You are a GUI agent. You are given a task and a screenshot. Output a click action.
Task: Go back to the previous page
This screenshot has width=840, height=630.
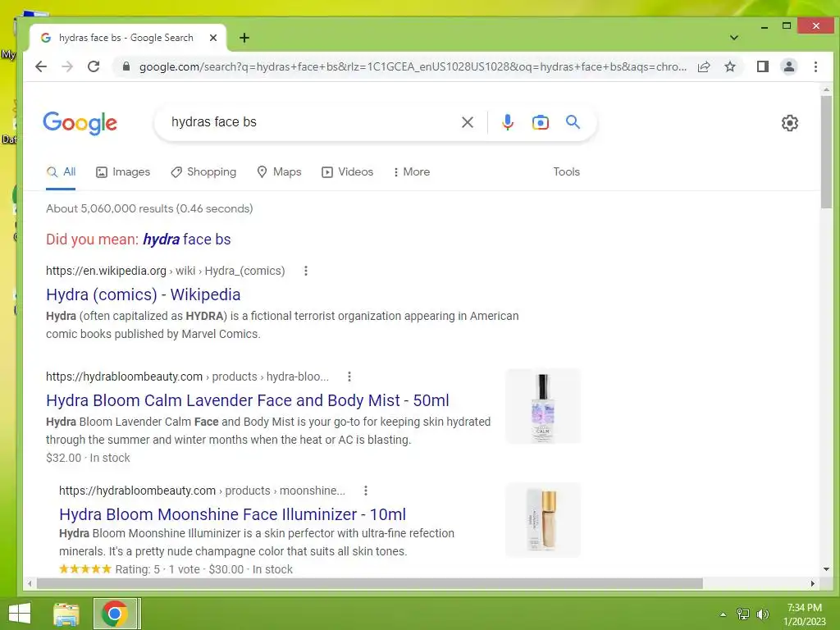(41, 66)
